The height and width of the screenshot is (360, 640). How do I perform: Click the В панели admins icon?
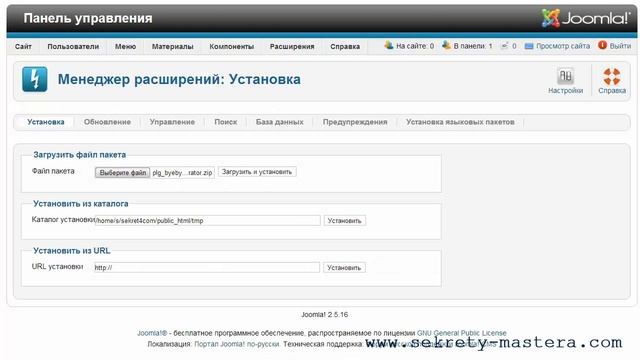point(446,46)
